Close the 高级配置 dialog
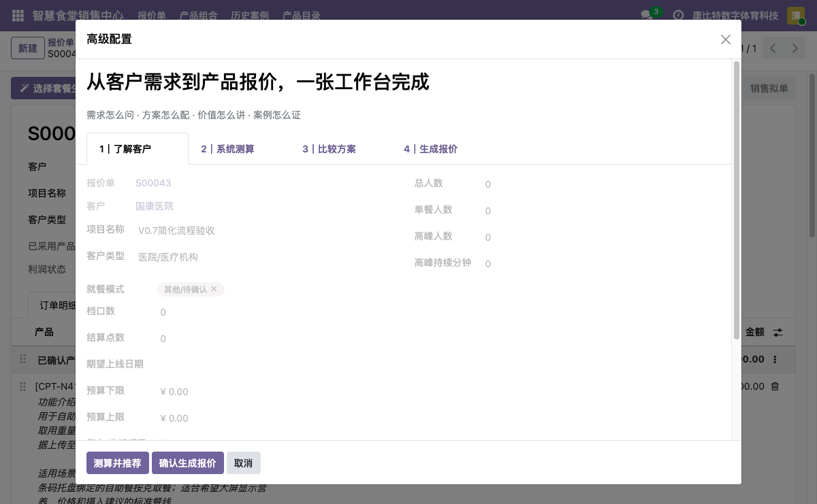 point(726,39)
